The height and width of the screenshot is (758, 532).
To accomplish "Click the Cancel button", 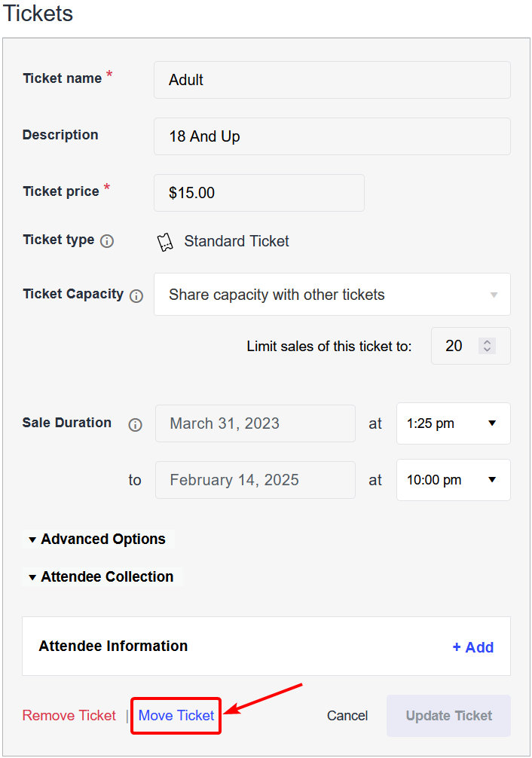I will 347,716.
